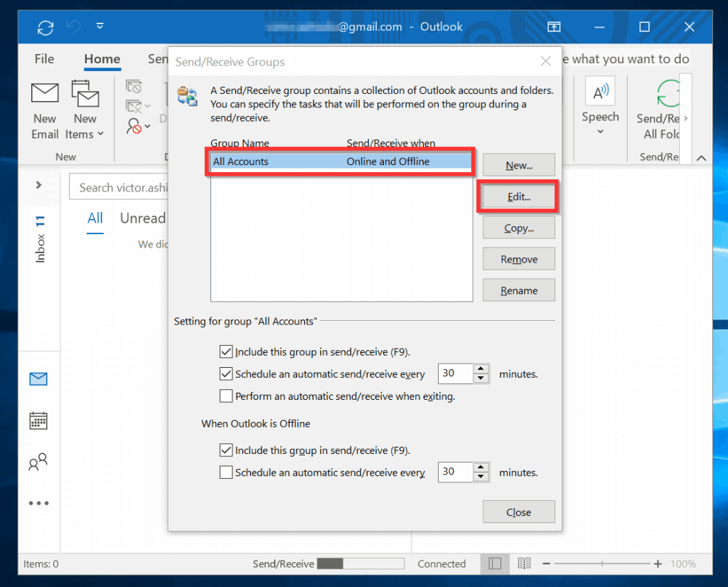Click the Ignore conversation icon
The width and height of the screenshot is (728, 587).
134,86
